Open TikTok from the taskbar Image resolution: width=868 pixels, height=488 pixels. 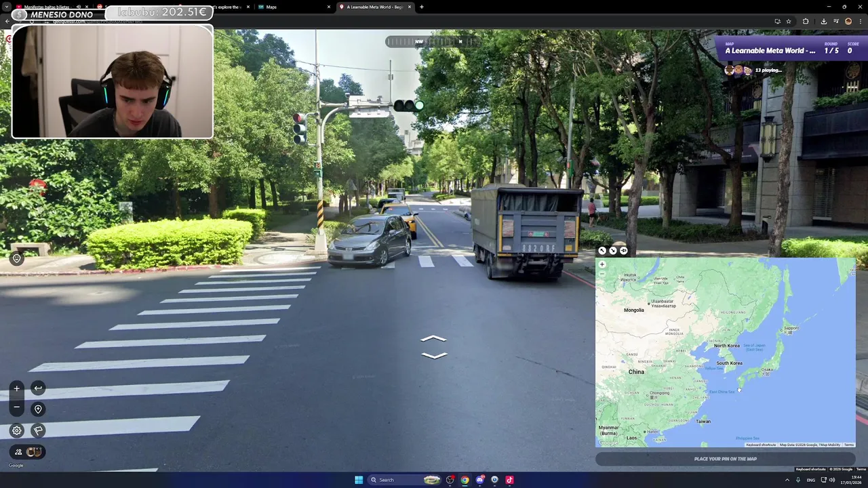[x=509, y=480]
